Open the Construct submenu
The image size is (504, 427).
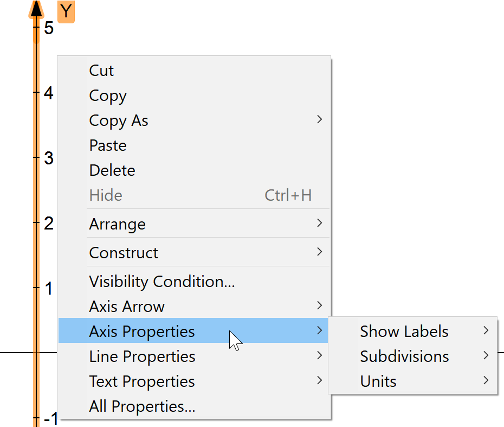[124, 252]
